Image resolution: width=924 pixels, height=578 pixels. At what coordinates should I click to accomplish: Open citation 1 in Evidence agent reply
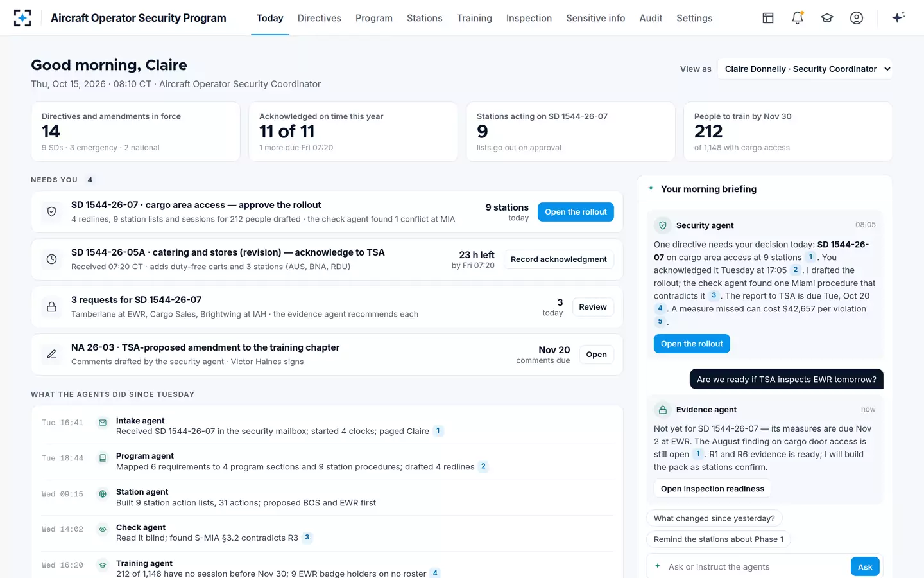(x=698, y=454)
